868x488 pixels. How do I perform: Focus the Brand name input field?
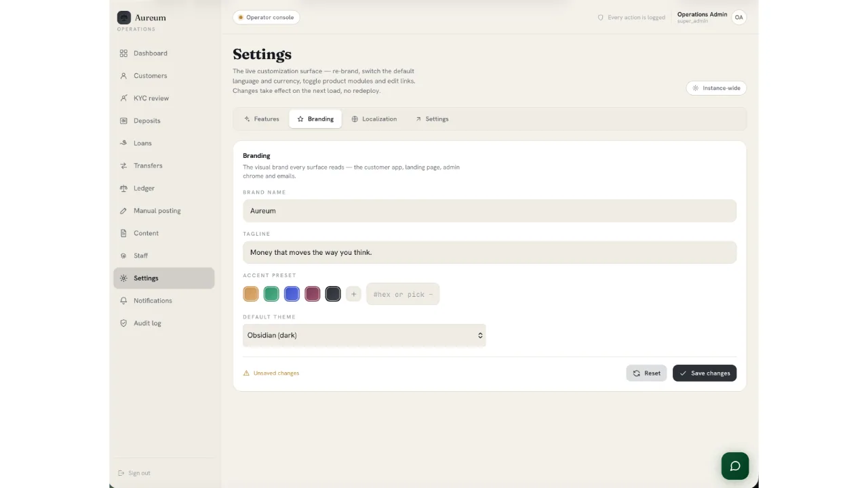[490, 211]
